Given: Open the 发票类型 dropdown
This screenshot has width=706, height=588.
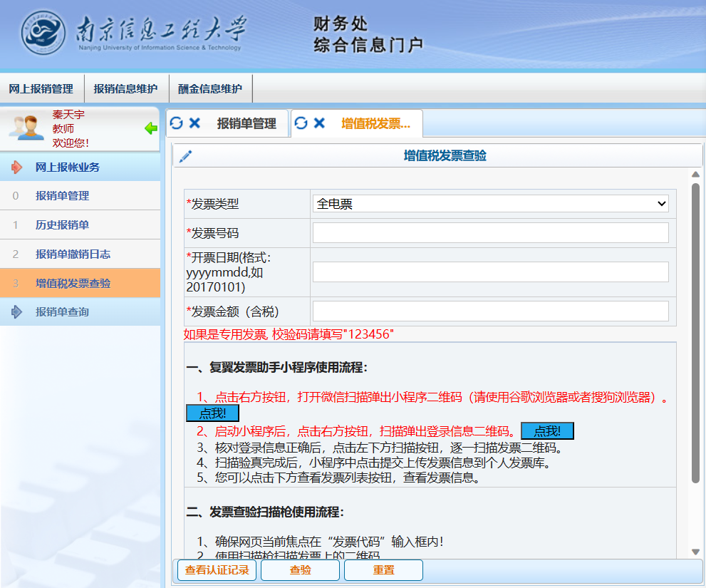Looking at the screenshot, I should click(x=490, y=204).
